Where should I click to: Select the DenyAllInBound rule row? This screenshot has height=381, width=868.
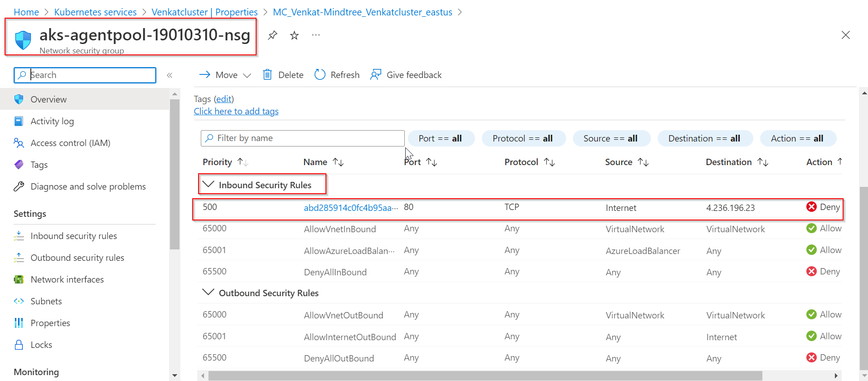(x=519, y=272)
